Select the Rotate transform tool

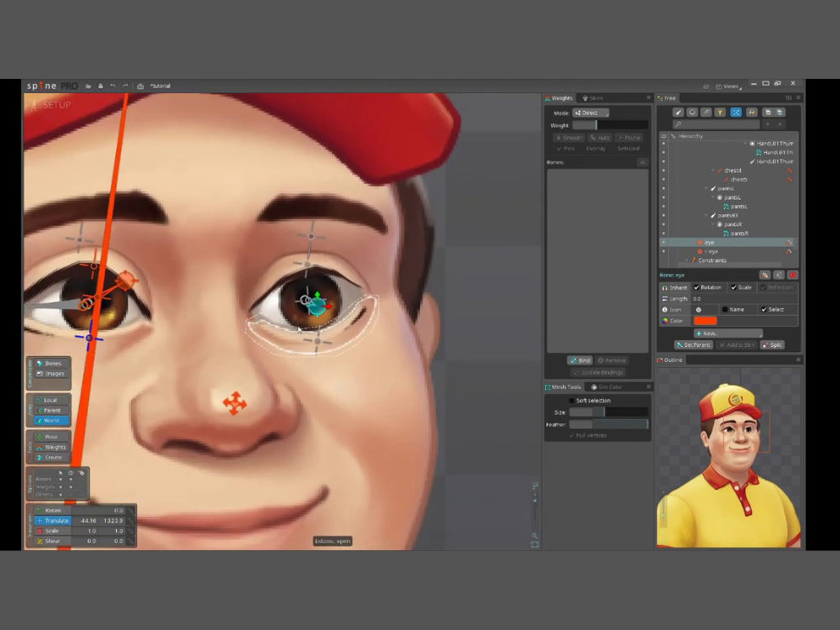pos(52,510)
